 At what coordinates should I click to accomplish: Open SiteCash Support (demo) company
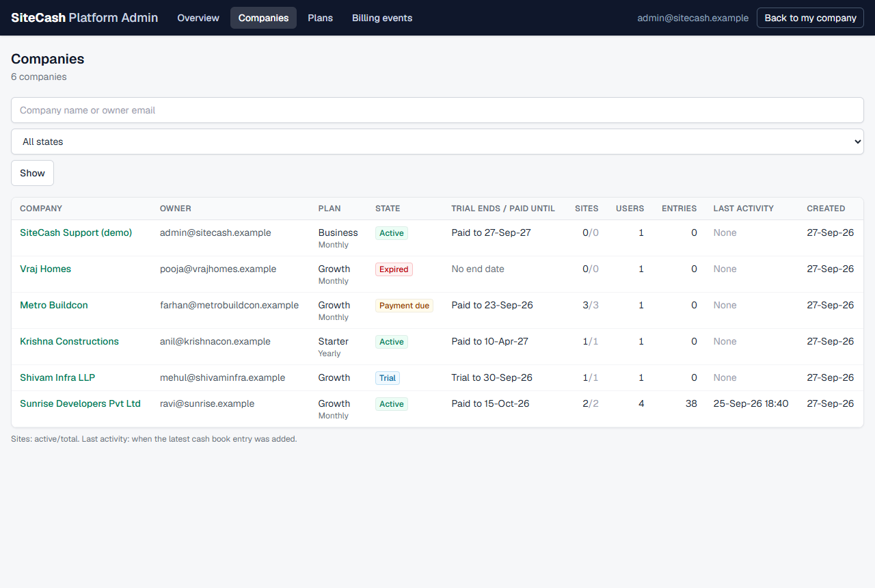coord(76,232)
